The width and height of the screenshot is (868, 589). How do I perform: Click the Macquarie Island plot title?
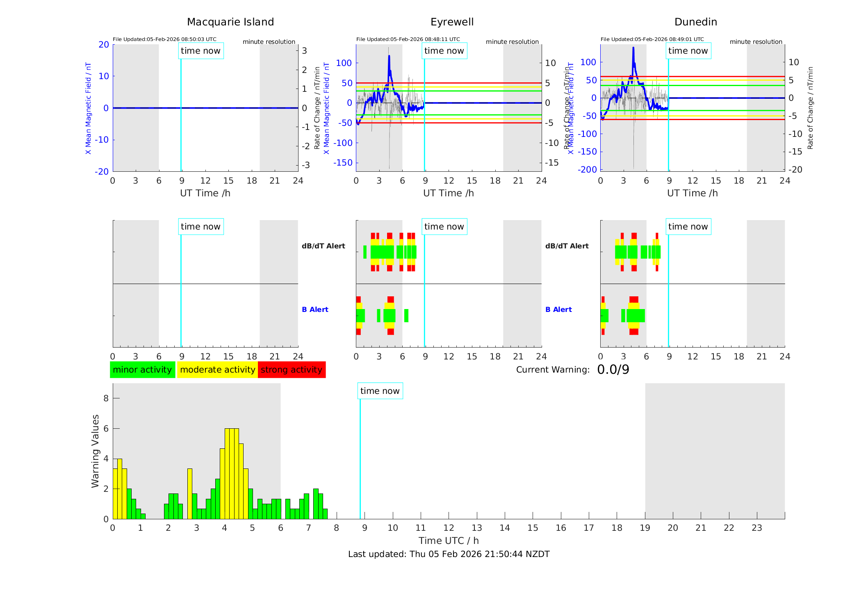point(230,22)
